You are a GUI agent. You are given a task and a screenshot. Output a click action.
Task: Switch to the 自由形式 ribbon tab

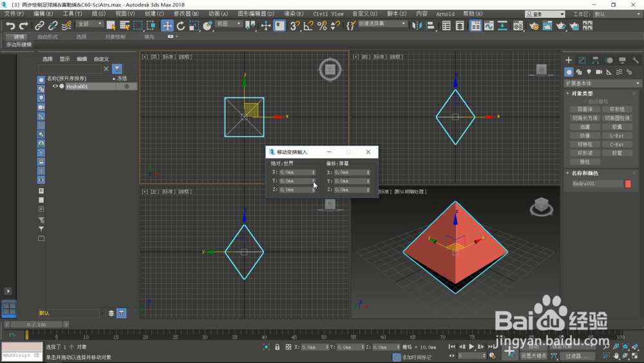click(48, 37)
